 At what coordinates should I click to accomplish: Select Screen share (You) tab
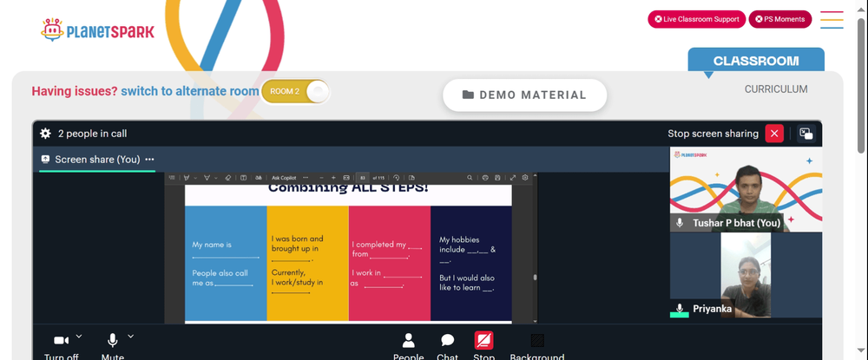pyautogui.click(x=97, y=160)
